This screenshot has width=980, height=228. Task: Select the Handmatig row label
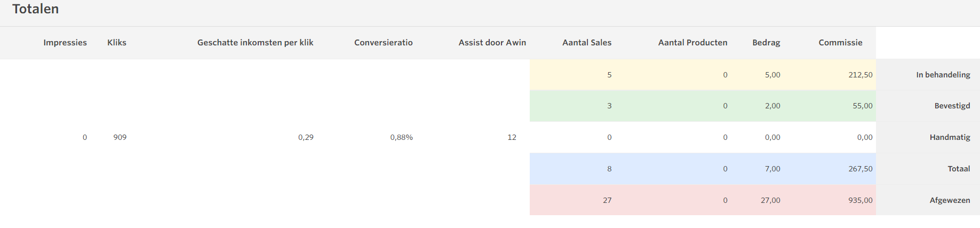[950, 137]
